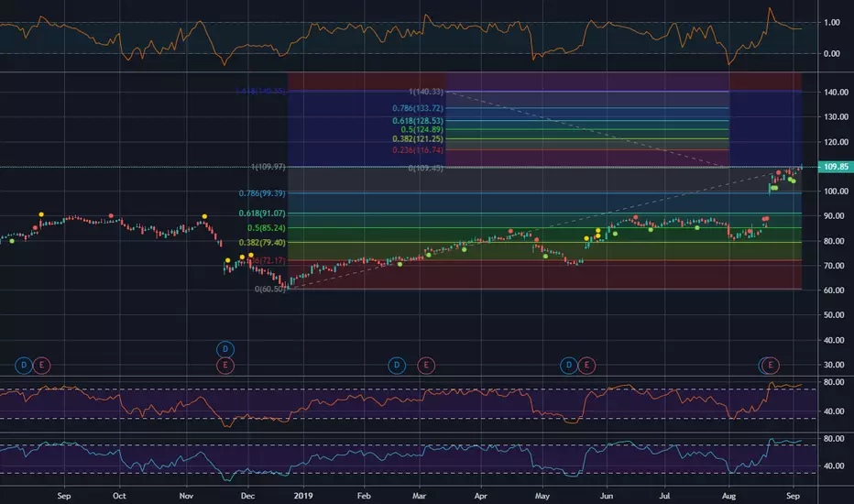Screen dimensions: 854x504
Task: Click the 140.00 price axis label
Action: 836,92
